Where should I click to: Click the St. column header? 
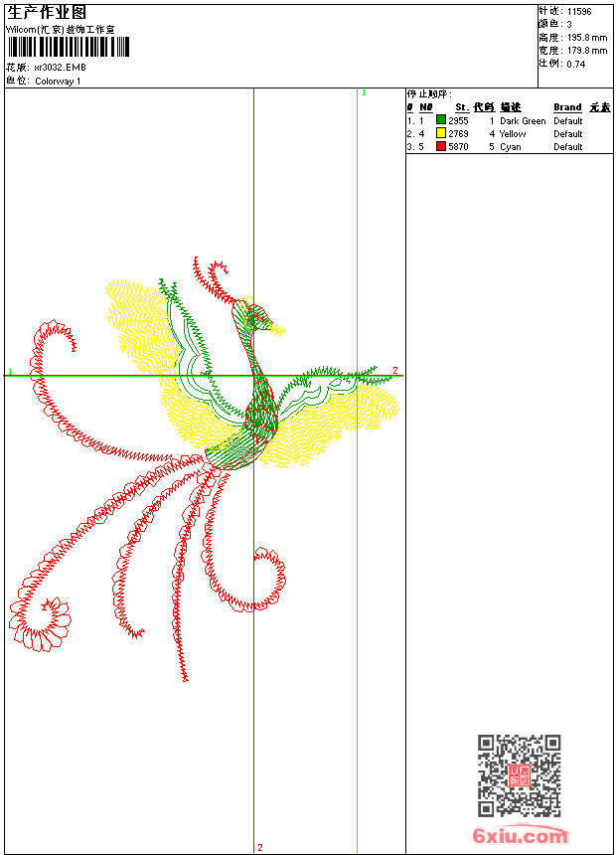[462, 107]
